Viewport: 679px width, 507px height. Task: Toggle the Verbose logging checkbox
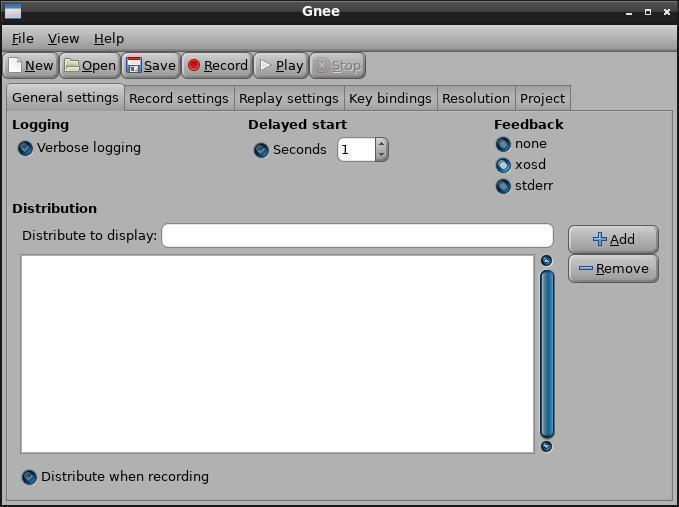click(x=26, y=148)
